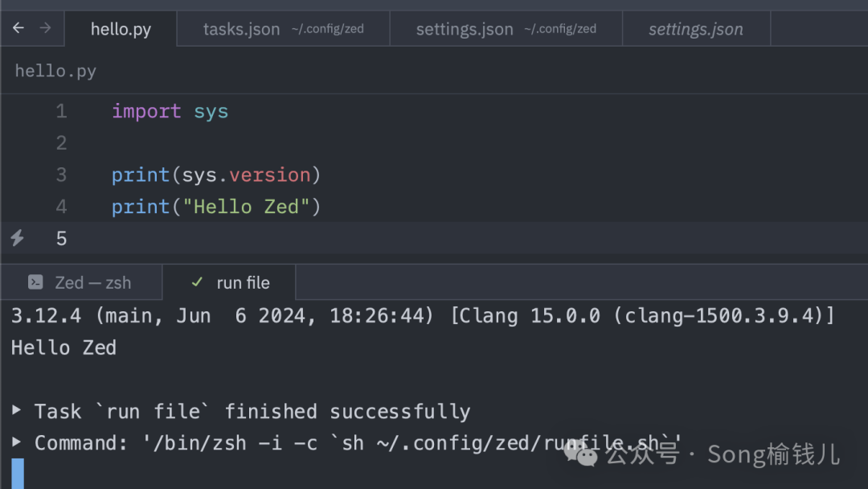Go forward with the right arrow
The image size is (868, 489).
(x=45, y=27)
